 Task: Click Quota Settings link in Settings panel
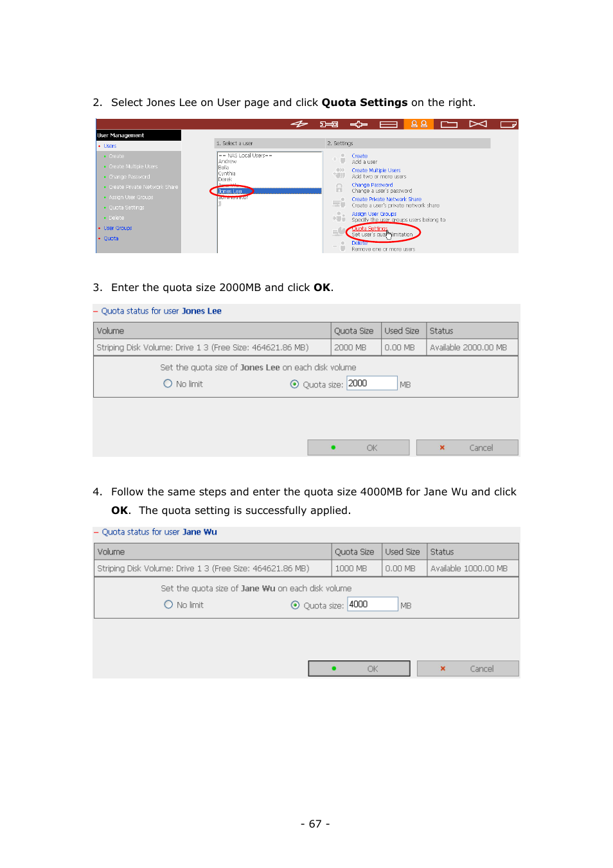tap(369, 229)
